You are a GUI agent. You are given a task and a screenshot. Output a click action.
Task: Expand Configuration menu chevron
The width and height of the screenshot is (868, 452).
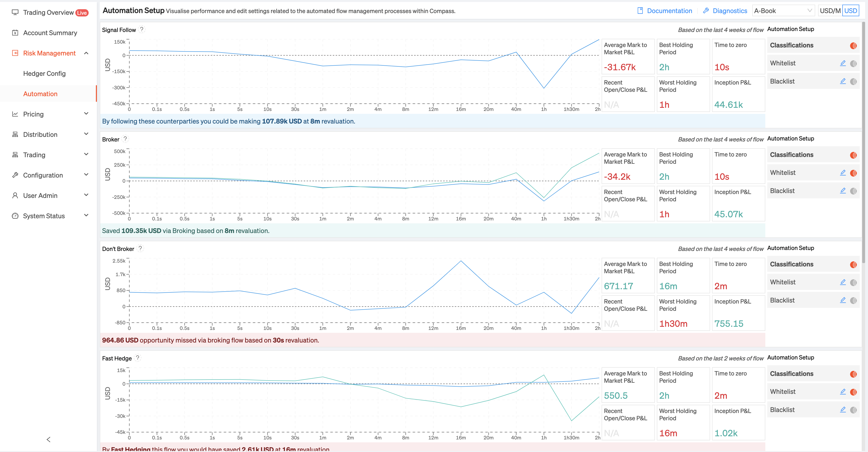coord(86,175)
